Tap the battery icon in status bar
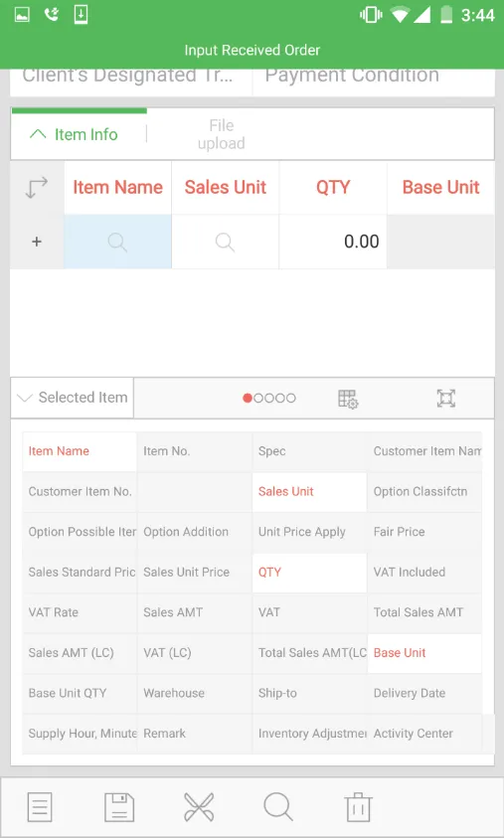Screen dimensions: 504x838 pos(446,15)
